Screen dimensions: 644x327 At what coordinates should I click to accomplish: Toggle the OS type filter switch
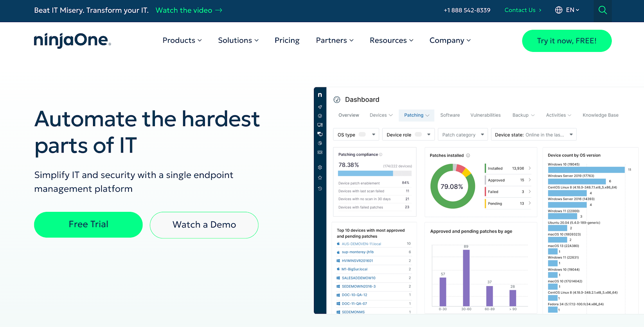(x=362, y=135)
